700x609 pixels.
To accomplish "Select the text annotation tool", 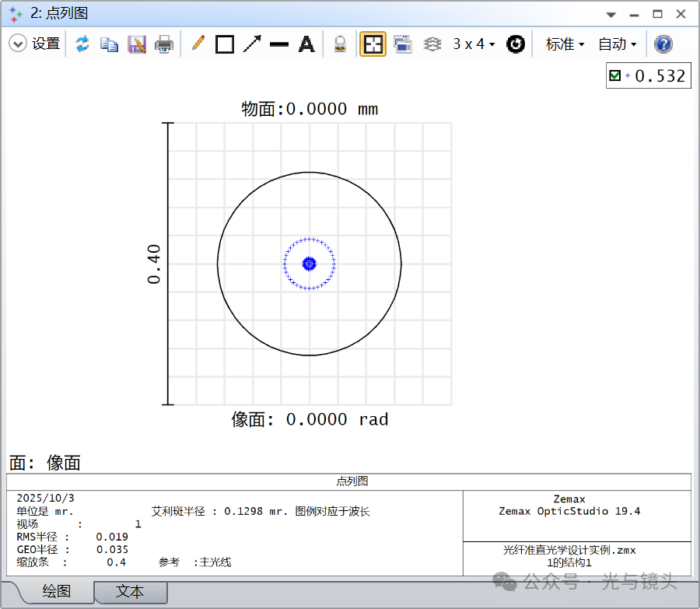I will (306, 44).
